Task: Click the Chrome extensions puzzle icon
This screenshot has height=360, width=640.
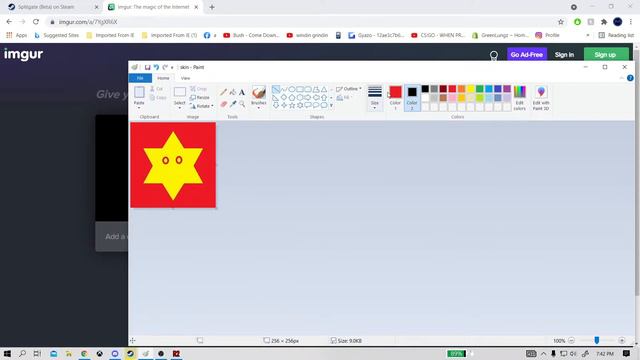Action: [604, 22]
